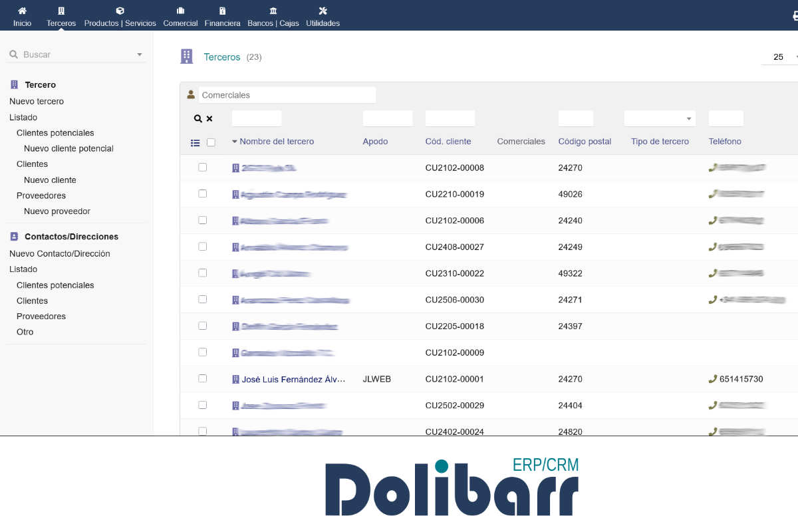Click the Nuevo tercero sidebar link

click(x=37, y=102)
